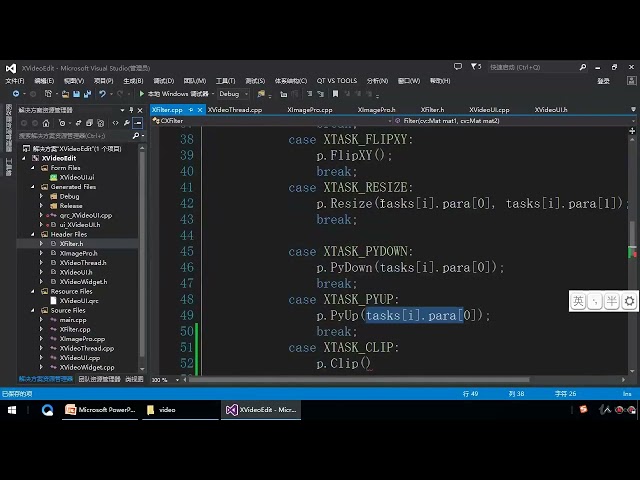Click the editor vertical scrollbar thumb
The width and height of the screenshot is (640, 480).
click(632, 233)
